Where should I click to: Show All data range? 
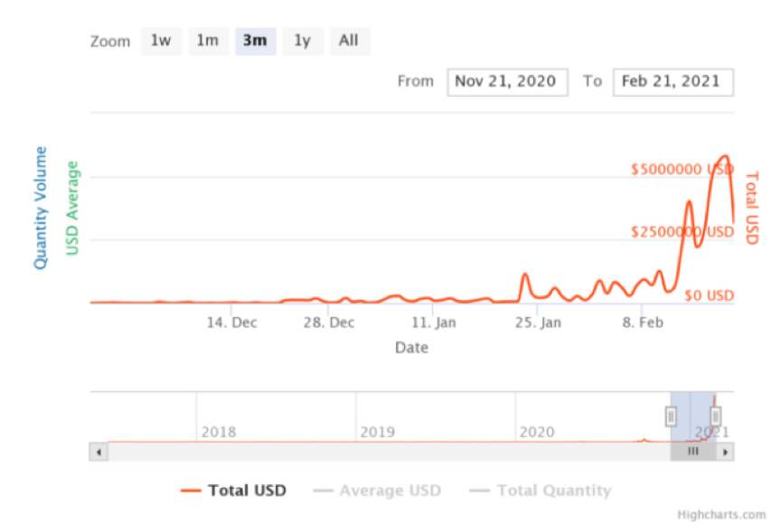349,41
